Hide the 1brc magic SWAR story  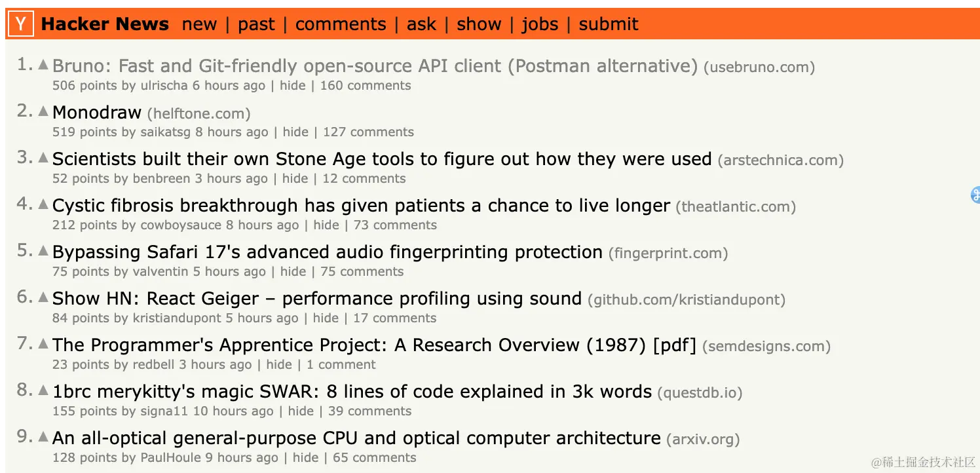click(301, 411)
